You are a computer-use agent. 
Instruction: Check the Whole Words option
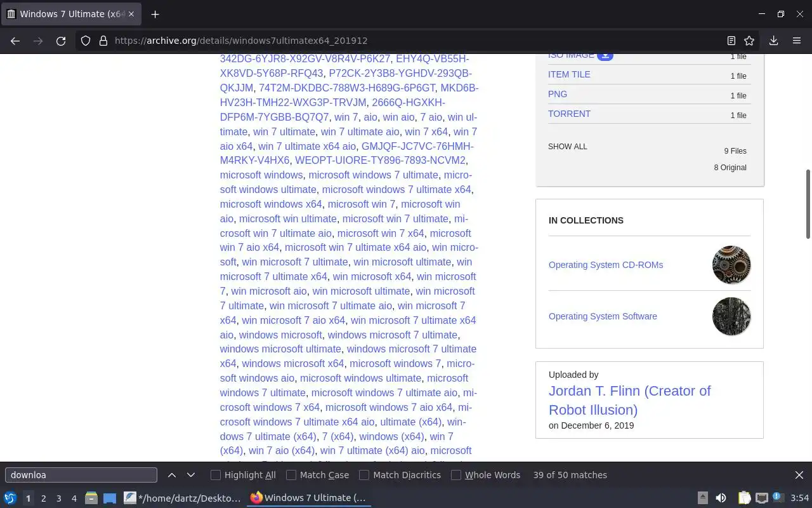(x=485, y=475)
